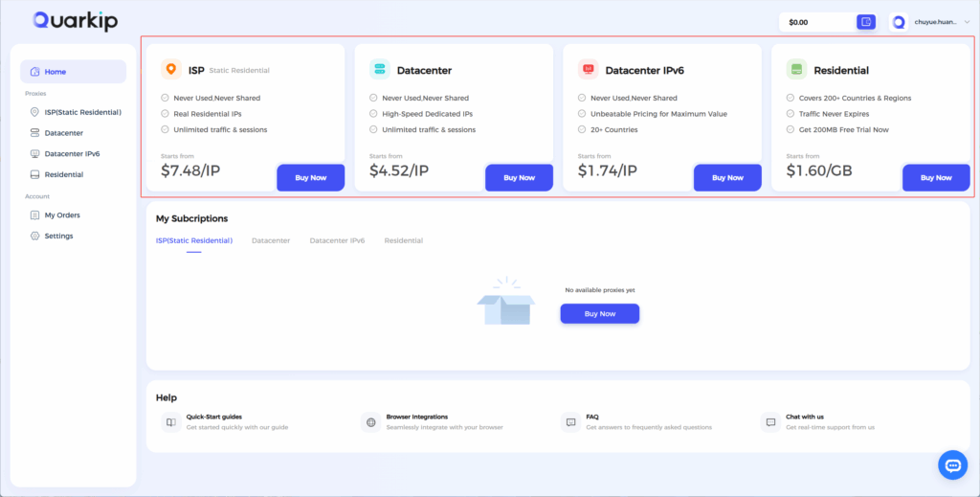Click the 'Static Residential' subtitle on ISP card
Screen dimensions: 980x497
[239, 71]
